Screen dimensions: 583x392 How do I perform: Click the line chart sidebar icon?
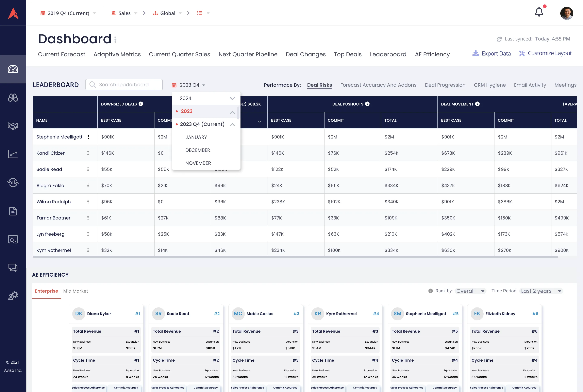click(x=13, y=154)
